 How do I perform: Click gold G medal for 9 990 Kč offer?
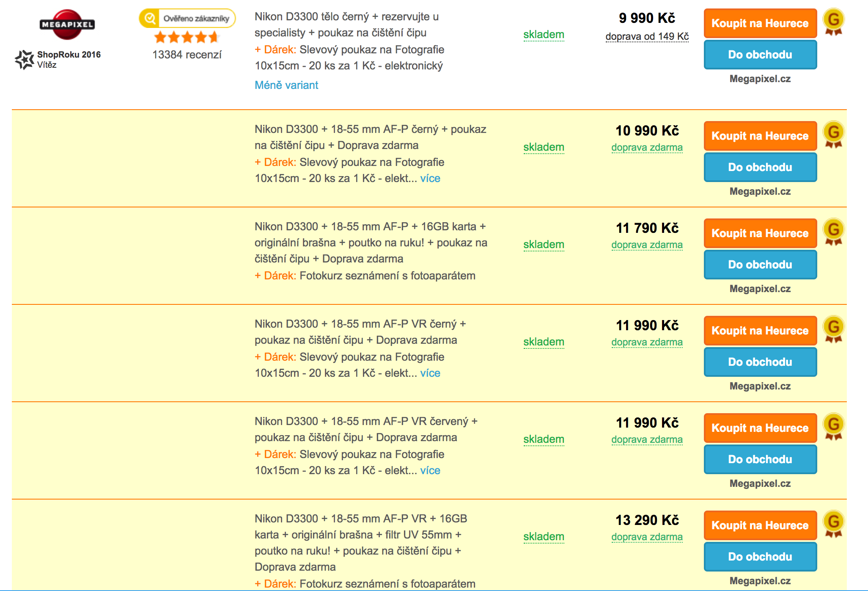coord(834,22)
